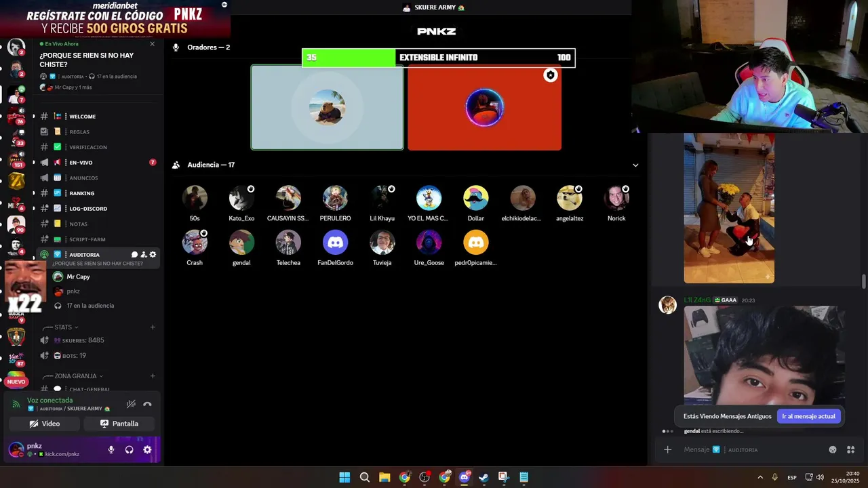Disconnect from voice channel

tap(147, 405)
